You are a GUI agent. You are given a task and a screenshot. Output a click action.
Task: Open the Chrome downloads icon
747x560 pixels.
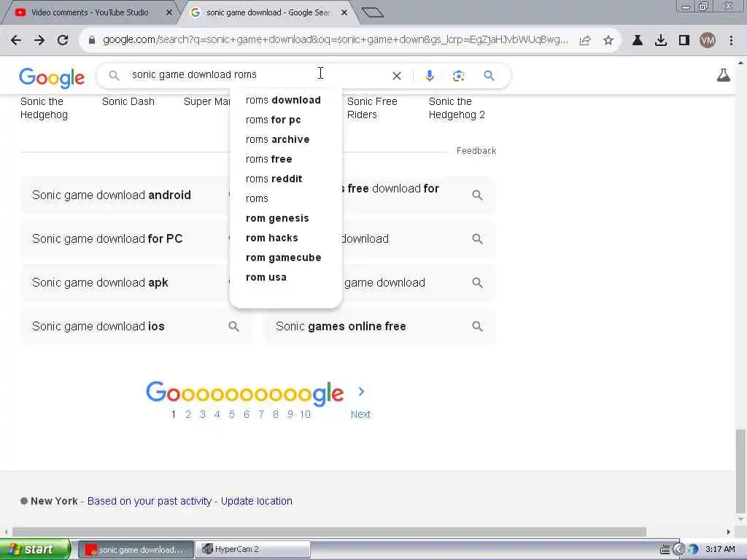pos(661,41)
